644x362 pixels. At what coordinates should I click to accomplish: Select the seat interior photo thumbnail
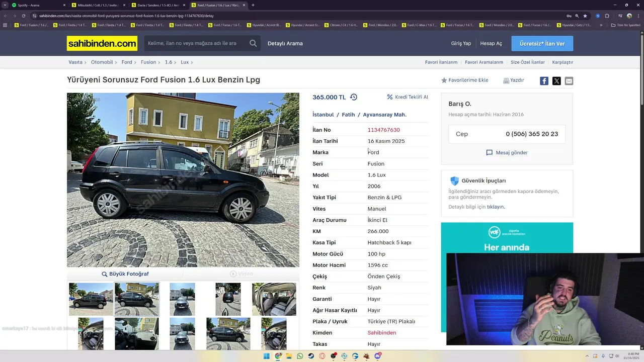pyautogui.click(x=274, y=299)
